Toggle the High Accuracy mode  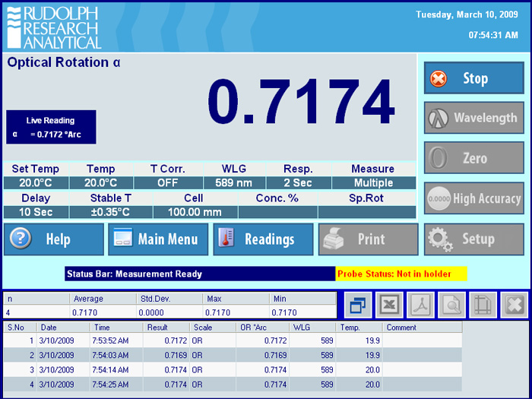point(474,198)
